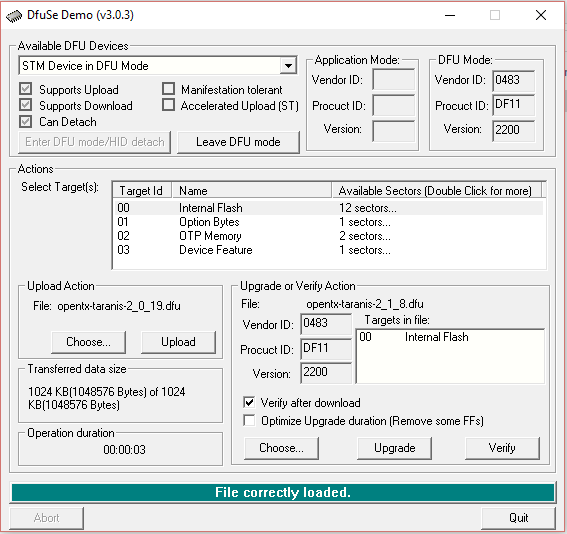Viewport: 567px width, 534px height.
Task: Enable Optimize Upgrade duration checkbox
Action: 249,420
